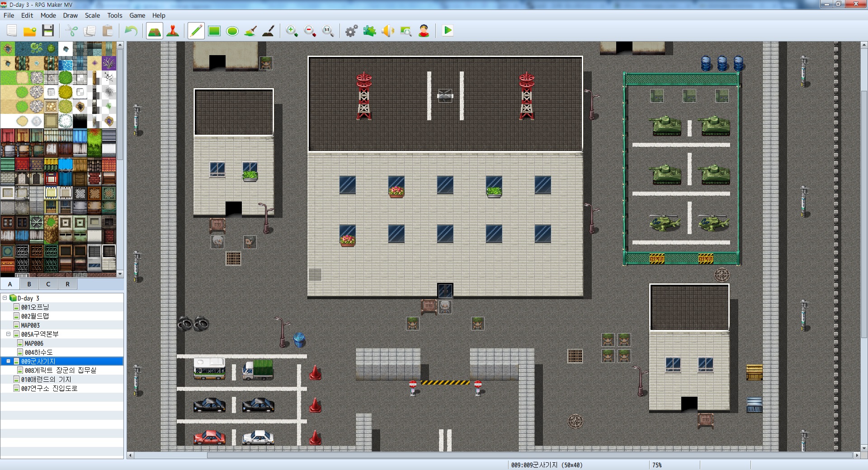This screenshot has height=470, width=868.
Task: Click the 75% zoom status text
Action: [657, 465]
